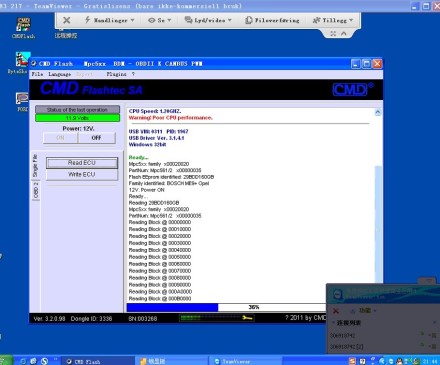The image size is (440, 365).
Task: Click 'USB Driver Ver. 3.1.4.1' line
Action: pyautogui.click(x=156, y=138)
